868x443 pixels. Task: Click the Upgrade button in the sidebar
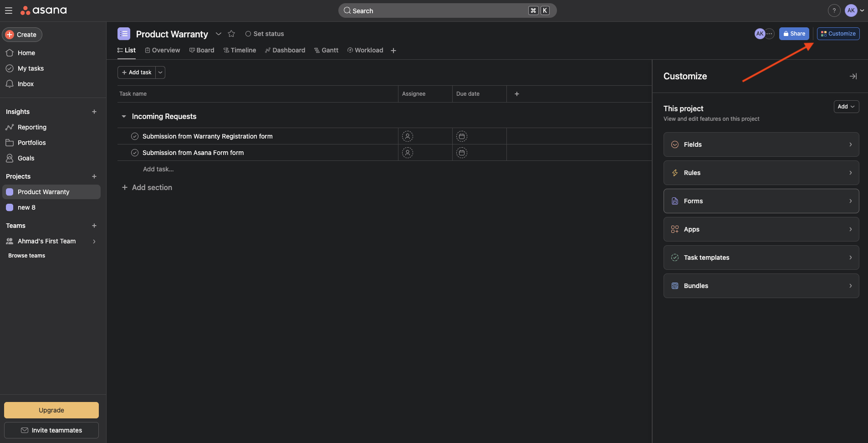point(51,410)
